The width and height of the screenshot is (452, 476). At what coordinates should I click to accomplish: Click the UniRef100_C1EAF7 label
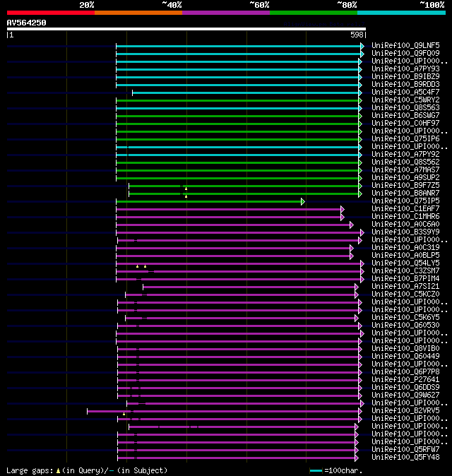point(405,209)
